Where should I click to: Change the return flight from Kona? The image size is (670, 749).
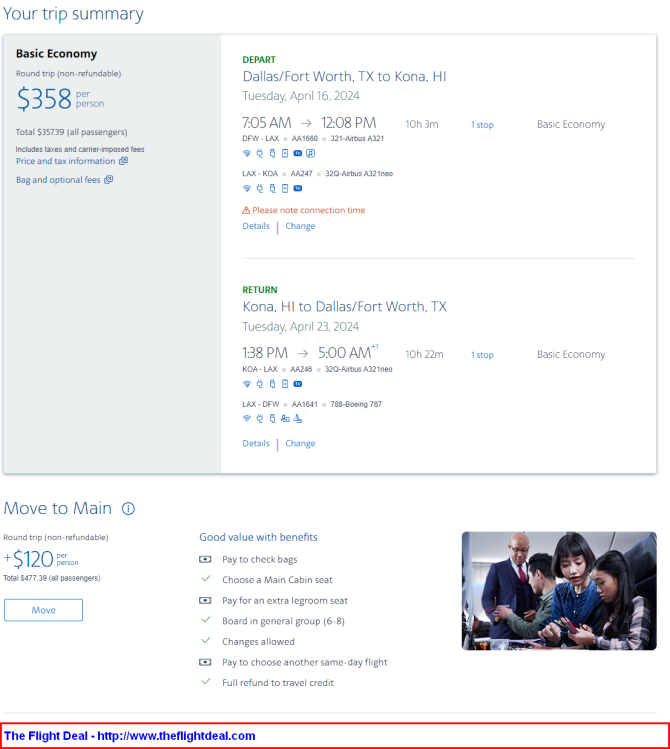point(300,443)
